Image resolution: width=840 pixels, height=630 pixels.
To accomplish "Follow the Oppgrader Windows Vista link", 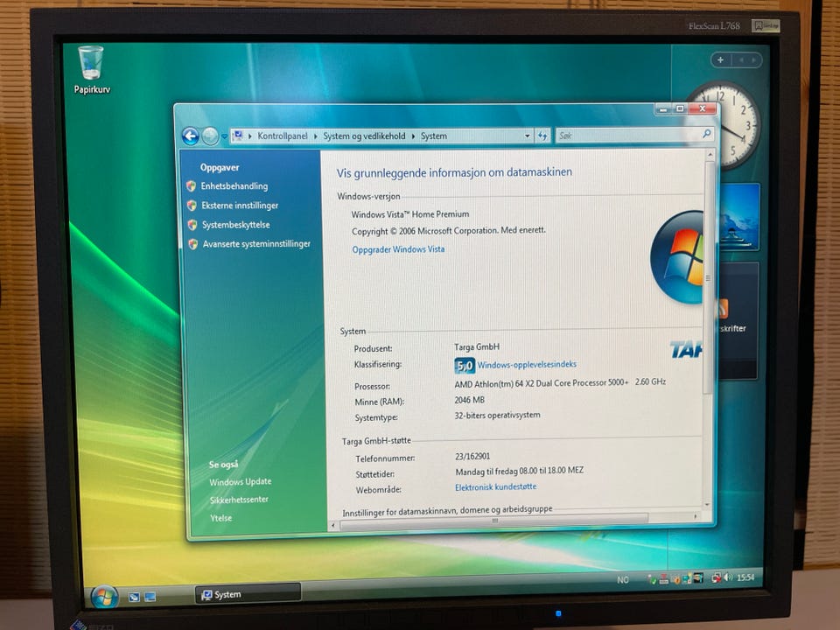I will [398, 249].
